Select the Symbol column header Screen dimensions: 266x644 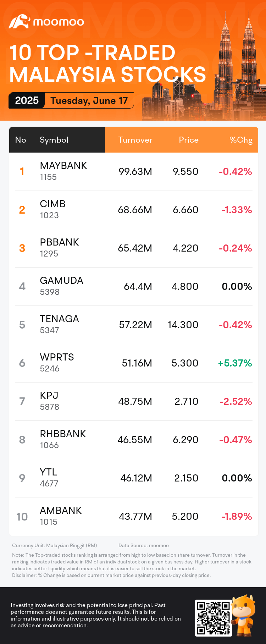click(x=54, y=140)
